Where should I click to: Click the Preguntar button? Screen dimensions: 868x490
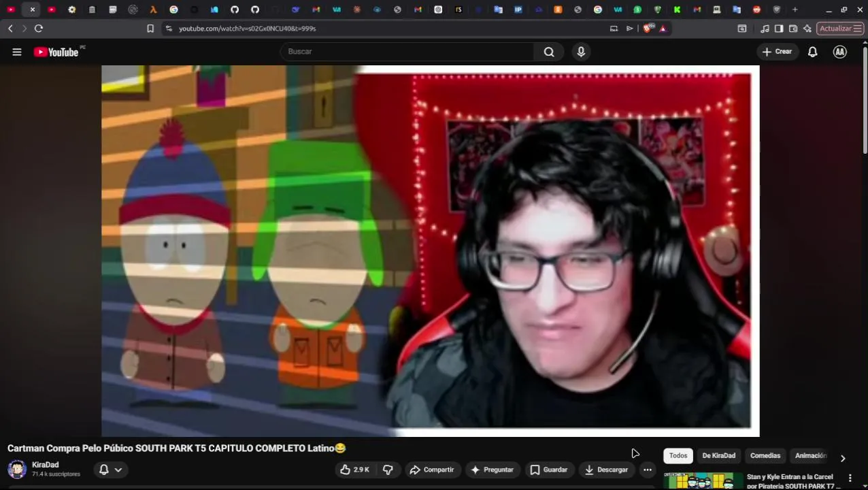pos(492,470)
